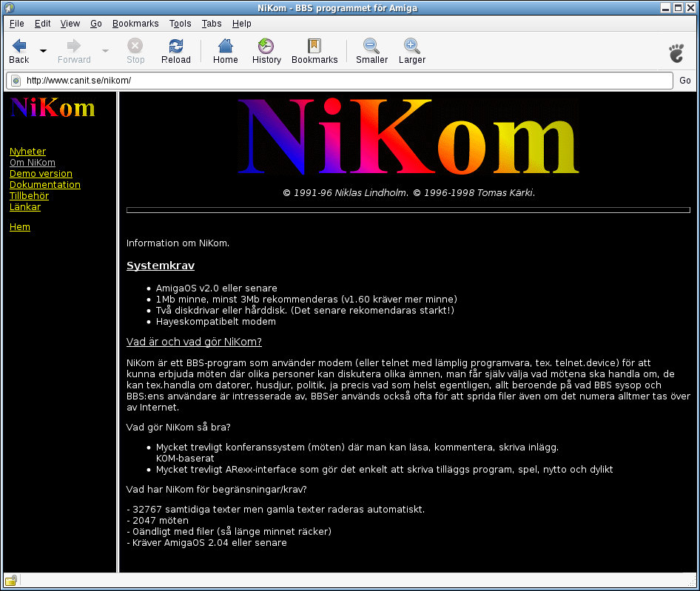Click the page icon in address bar
Screen dimensions: 700x591
pos(16,81)
